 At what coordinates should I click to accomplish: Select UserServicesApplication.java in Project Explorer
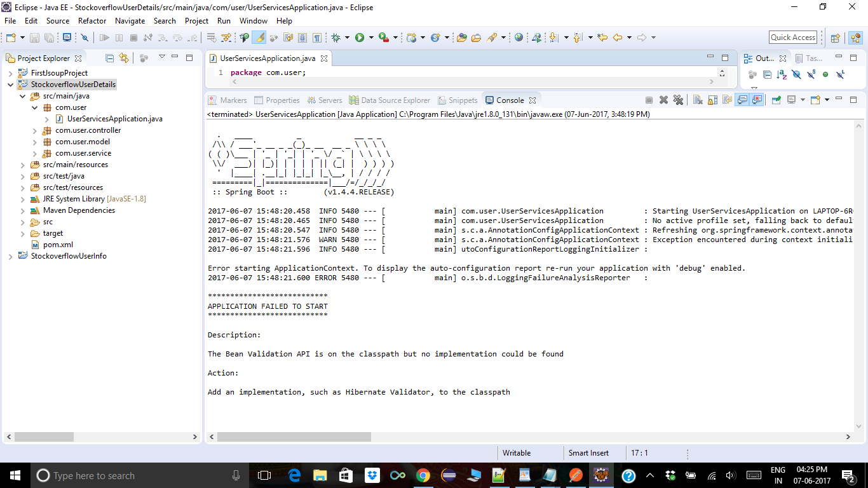pos(114,119)
